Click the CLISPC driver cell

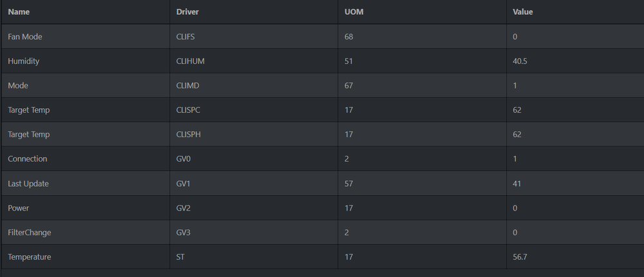(189, 110)
